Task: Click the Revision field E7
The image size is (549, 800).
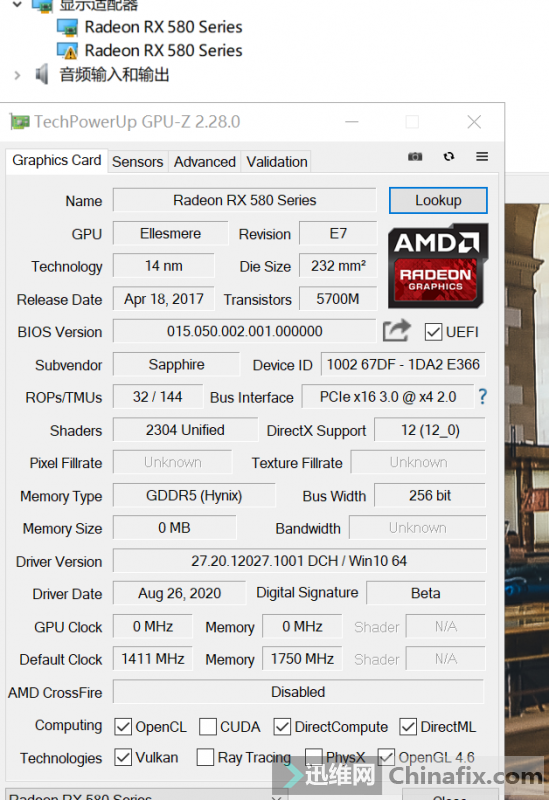Action: [338, 233]
